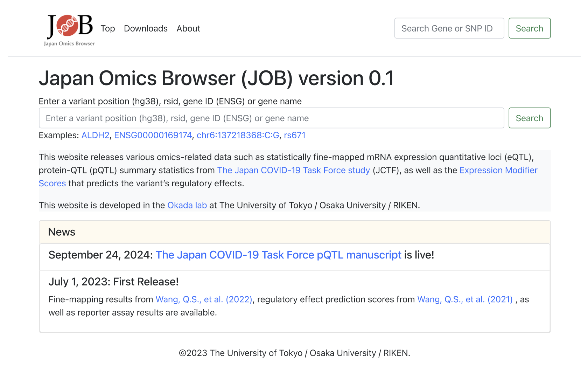
Task: Open the Task Force pQTL manuscript link
Action: pyautogui.click(x=278, y=255)
